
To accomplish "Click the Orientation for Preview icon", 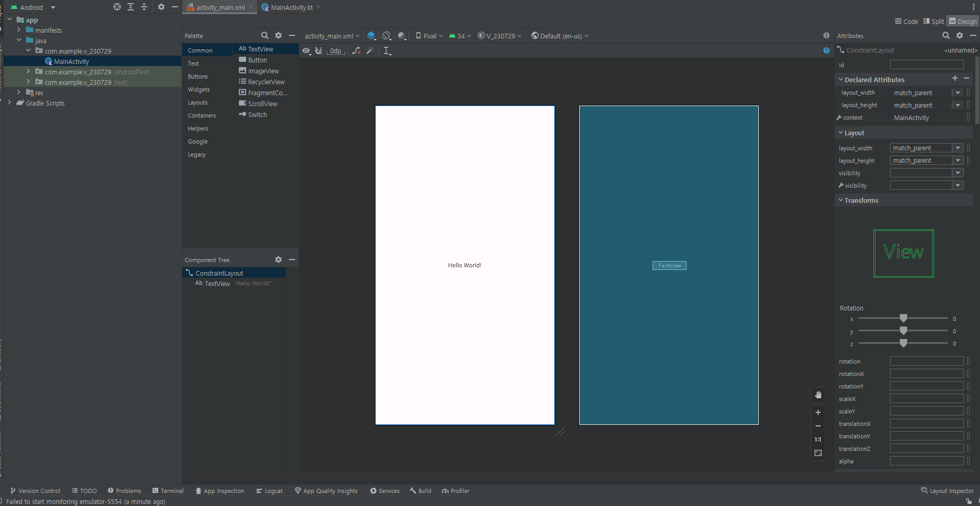I will 386,36.
